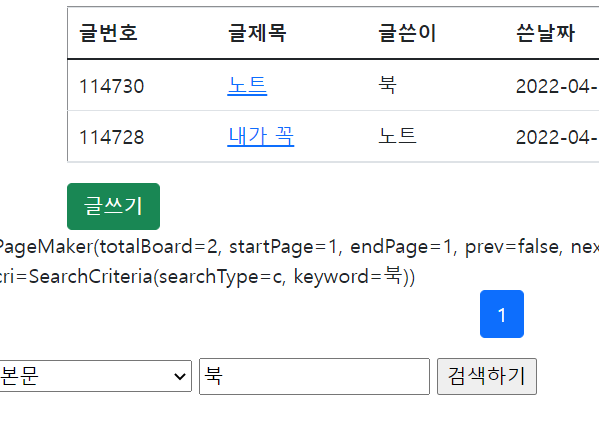This screenshot has height=444, width=599.
Task: Click the green 글쓰기 write button
Action: 113,206
